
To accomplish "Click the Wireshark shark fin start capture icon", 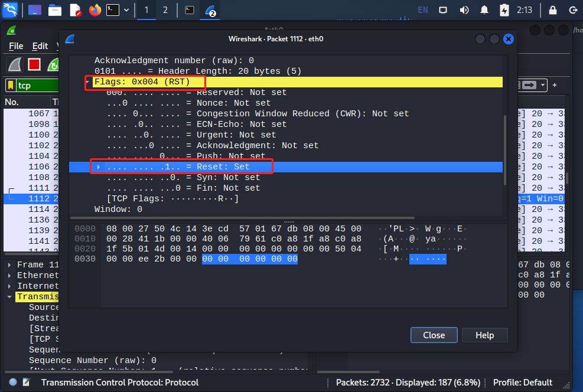I will [15, 64].
